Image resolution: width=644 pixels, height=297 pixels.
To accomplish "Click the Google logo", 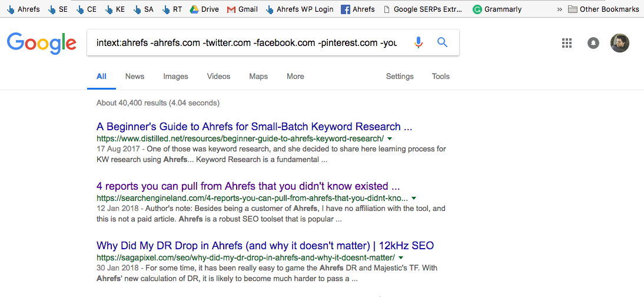I will 41,42.
